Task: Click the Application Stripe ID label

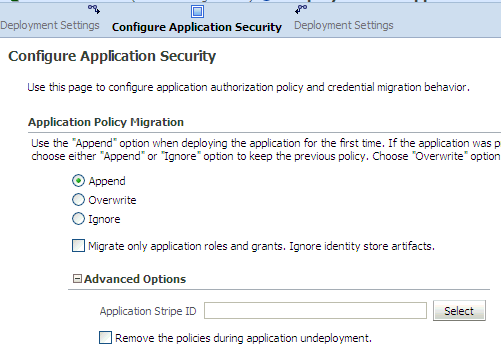Action: click(148, 311)
